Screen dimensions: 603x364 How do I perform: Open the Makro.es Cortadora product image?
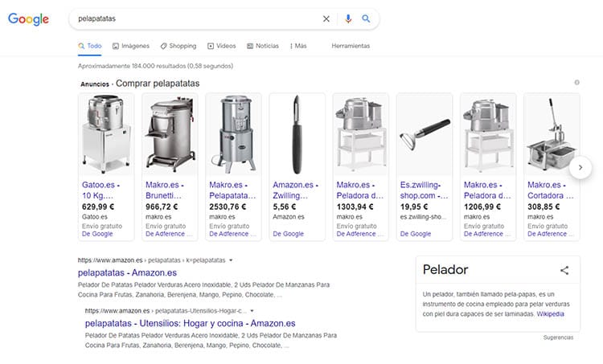coord(552,134)
